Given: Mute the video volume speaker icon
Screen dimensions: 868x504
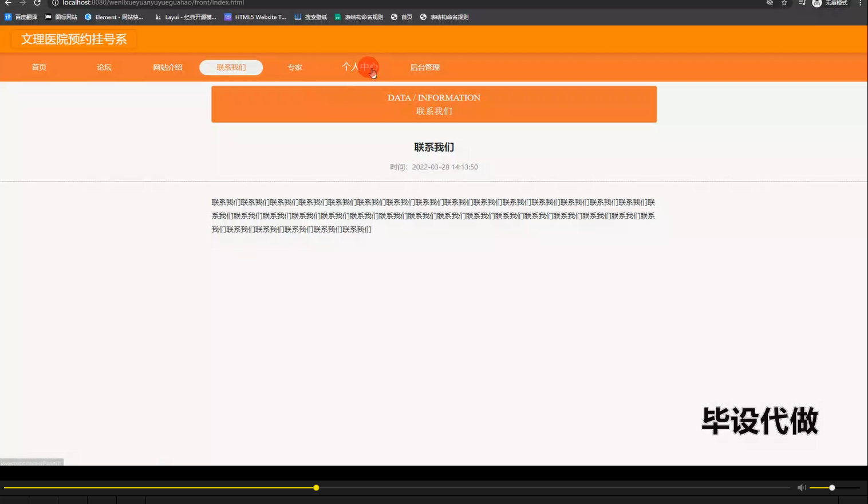Looking at the screenshot, I should pos(800,487).
